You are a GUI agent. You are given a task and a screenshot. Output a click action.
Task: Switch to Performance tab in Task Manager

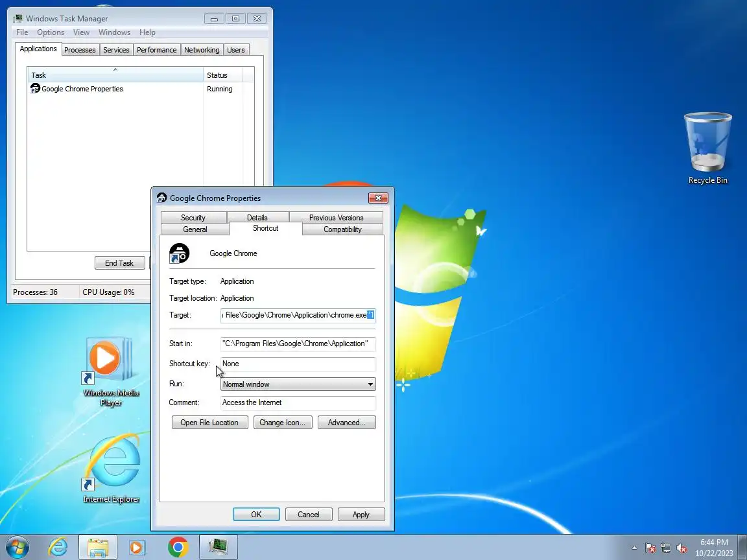pyautogui.click(x=157, y=50)
